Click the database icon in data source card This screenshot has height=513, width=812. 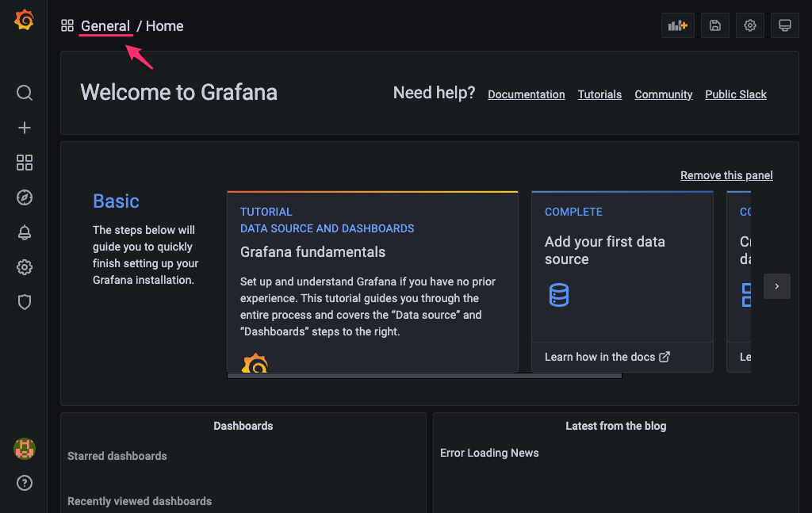coord(559,295)
